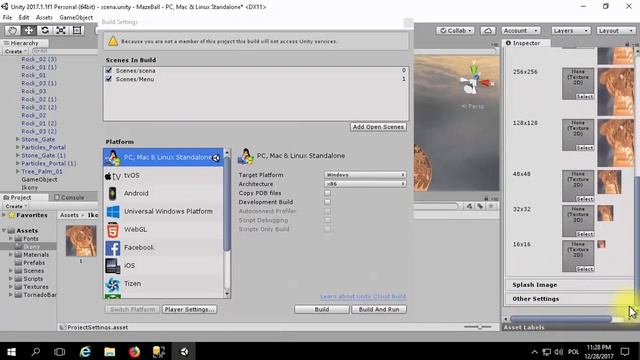Open the File menu

pos(7,18)
